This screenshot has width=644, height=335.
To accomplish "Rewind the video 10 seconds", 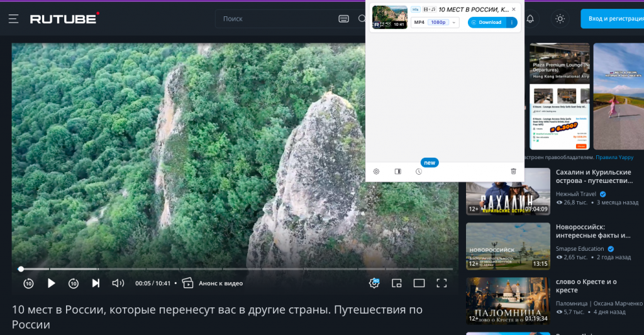I will coord(28,283).
